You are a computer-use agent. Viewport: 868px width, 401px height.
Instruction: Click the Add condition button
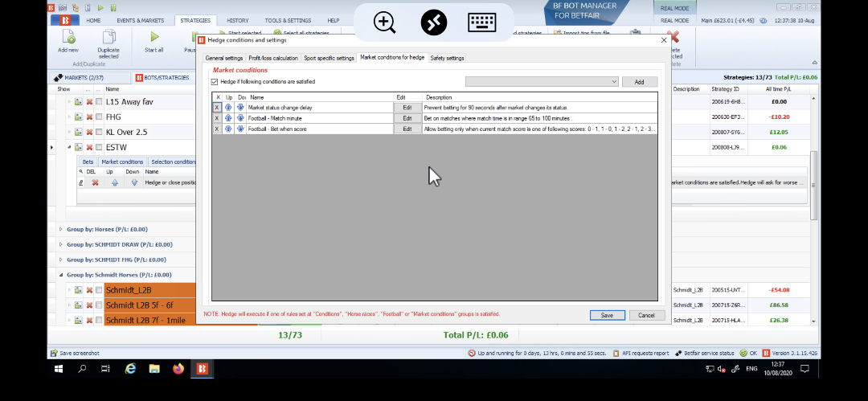click(640, 82)
